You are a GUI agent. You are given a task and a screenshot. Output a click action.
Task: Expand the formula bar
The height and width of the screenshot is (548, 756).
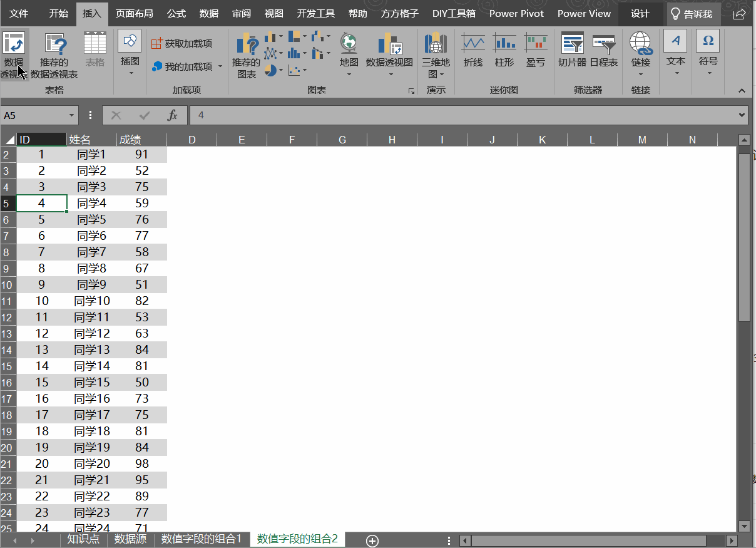click(x=742, y=115)
